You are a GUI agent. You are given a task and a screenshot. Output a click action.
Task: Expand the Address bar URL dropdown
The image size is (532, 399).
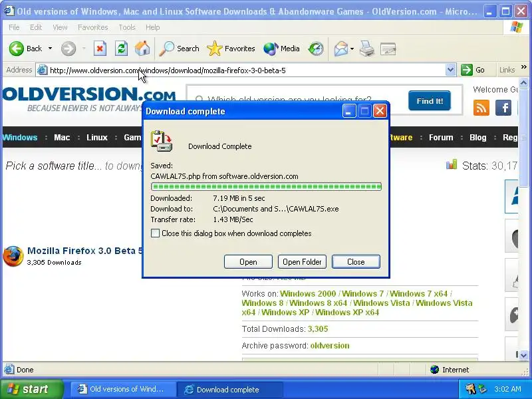pos(450,70)
